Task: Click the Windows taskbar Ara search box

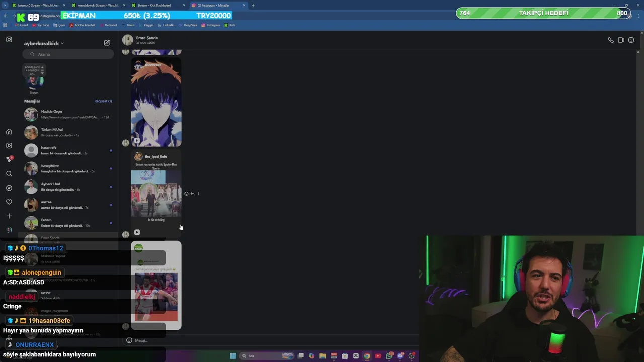Action: (267, 356)
